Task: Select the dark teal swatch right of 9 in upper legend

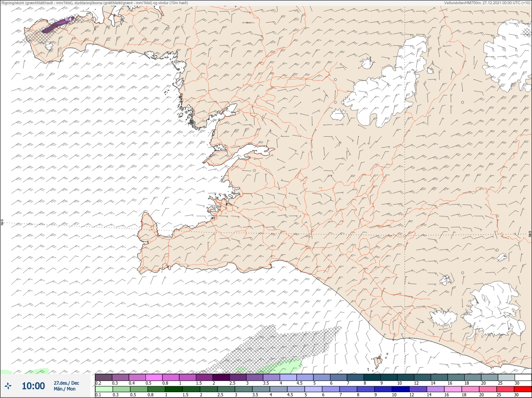Action: pos(389,377)
